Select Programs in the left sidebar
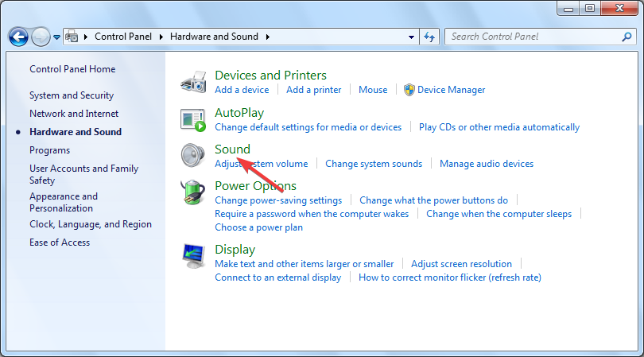Screen dimensions: 644x357 tap(49, 150)
